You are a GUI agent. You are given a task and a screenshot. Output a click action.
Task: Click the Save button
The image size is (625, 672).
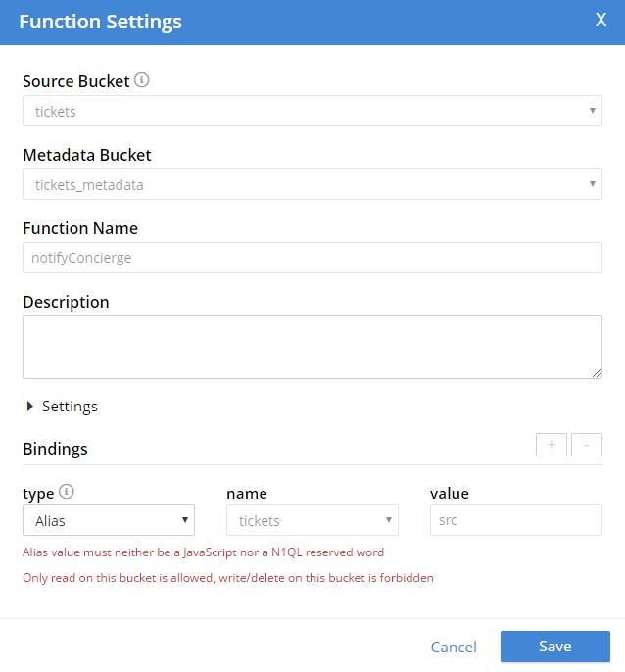(555, 647)
